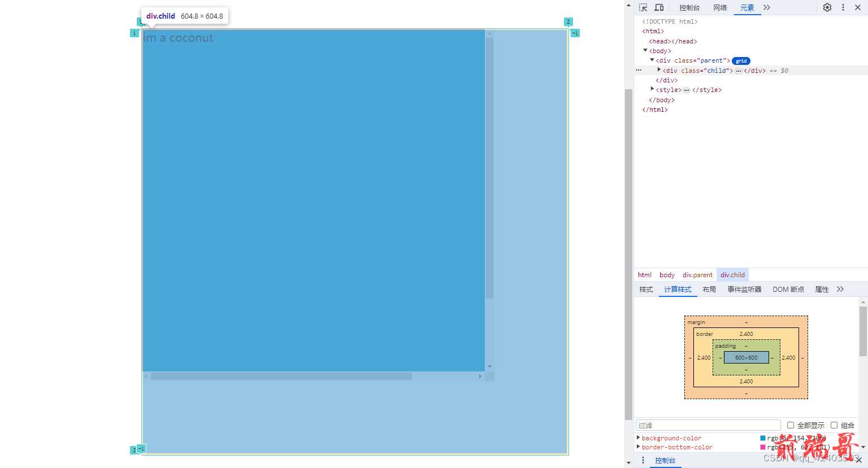Open the 样式 sidebar tab
Screen dimensions: 868x468
[646, 289]
